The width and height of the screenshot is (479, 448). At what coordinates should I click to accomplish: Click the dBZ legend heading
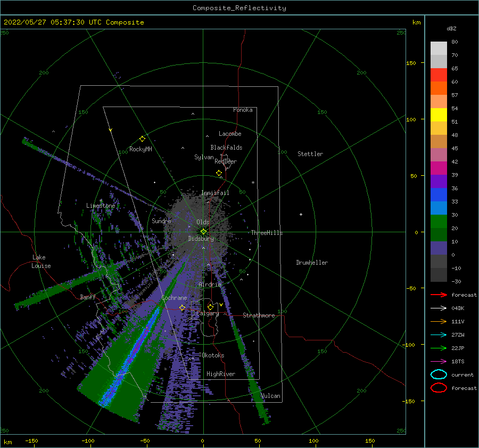click(451, 28)
